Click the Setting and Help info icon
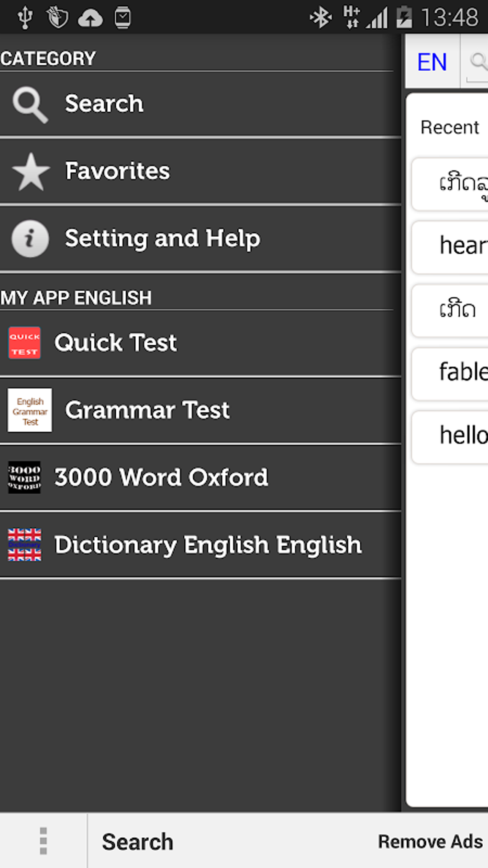Image resolution: width=488 pixels, height=868 pixels. coord(30,238)
